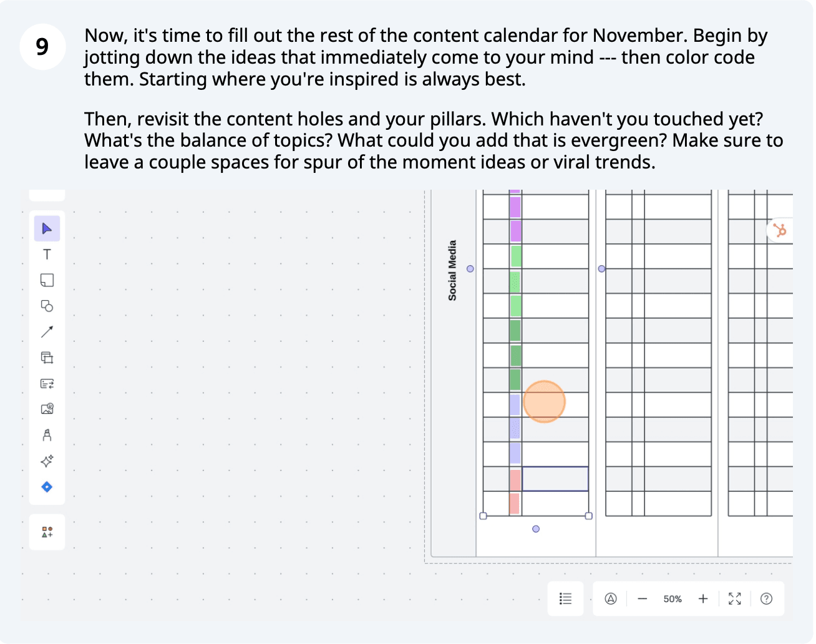Click the HubSpot logo badge

coord(779,231)
